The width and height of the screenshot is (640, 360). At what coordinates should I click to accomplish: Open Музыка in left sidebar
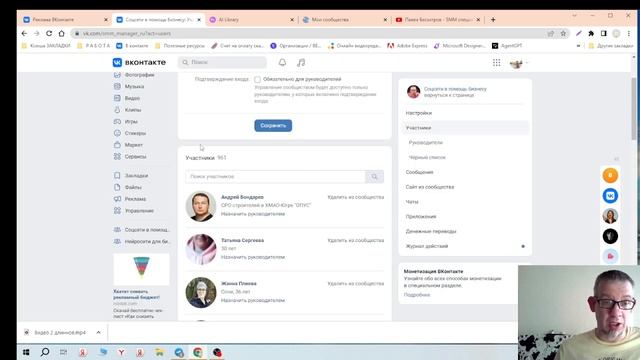pyautogui.click(x=129, y=87)
